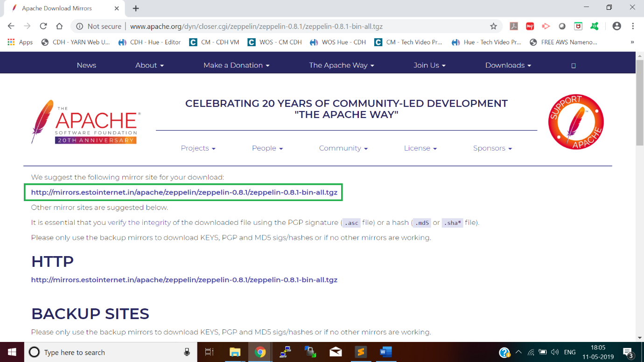644x362 pixels.
Task: Open File Explorer from the taskbar
Action: click(x=235, y=352)
